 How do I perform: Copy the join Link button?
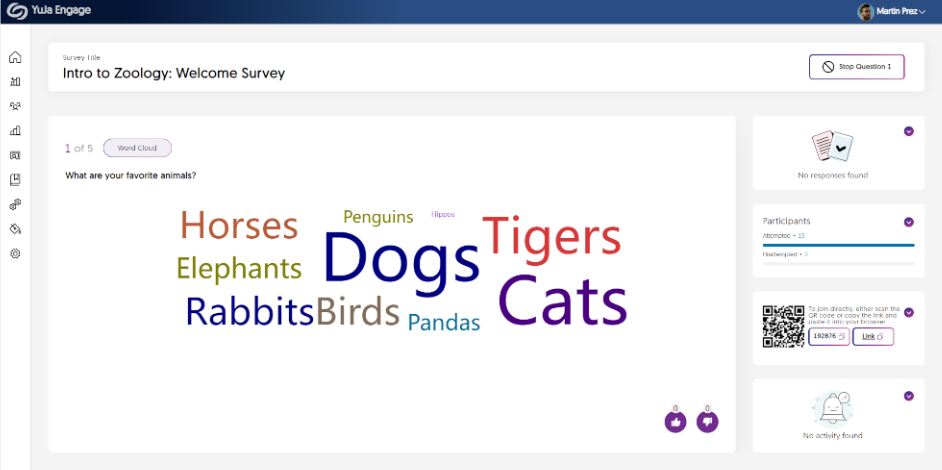tap(873, 337)
